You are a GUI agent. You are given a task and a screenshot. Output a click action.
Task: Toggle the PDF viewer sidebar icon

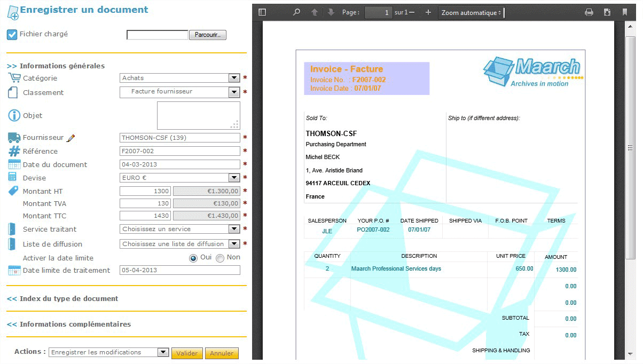[x=262, y=12]
